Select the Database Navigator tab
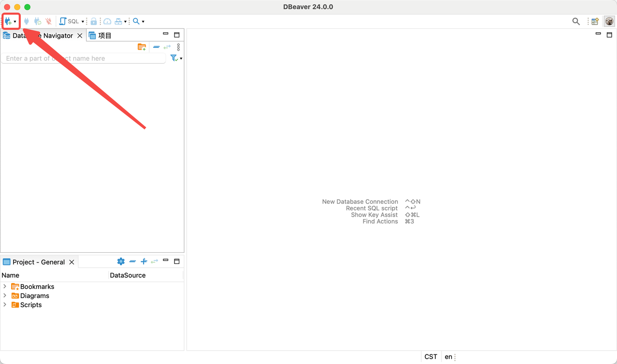Screen dimensions: 617x364 pos(39,36)
